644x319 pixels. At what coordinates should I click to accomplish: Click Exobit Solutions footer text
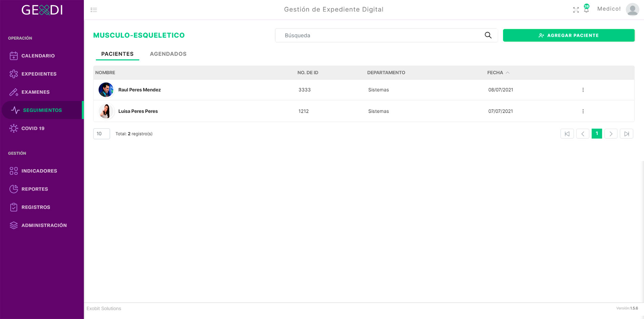(104, 308)
